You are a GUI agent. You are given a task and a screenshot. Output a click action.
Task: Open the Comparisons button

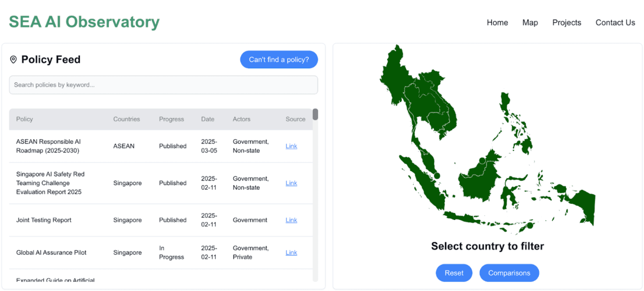pos(509,273)
